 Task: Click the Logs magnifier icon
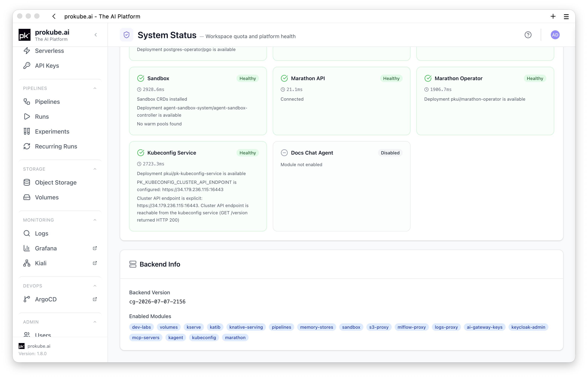27,233
